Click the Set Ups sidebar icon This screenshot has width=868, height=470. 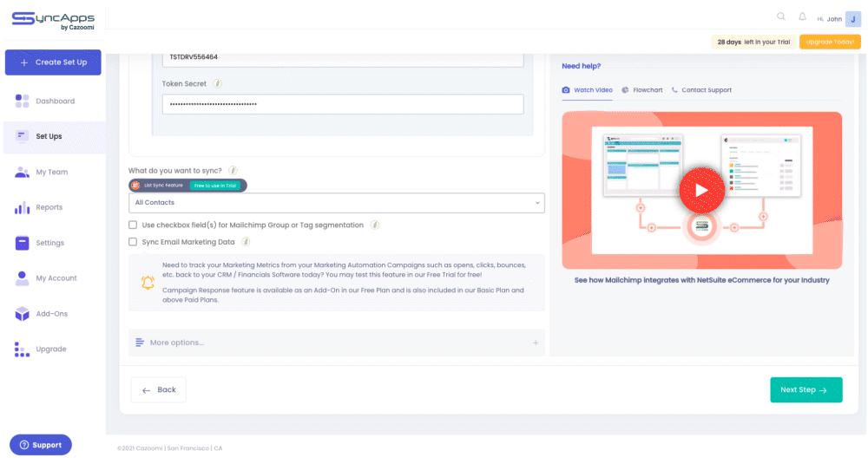point(23,136)
